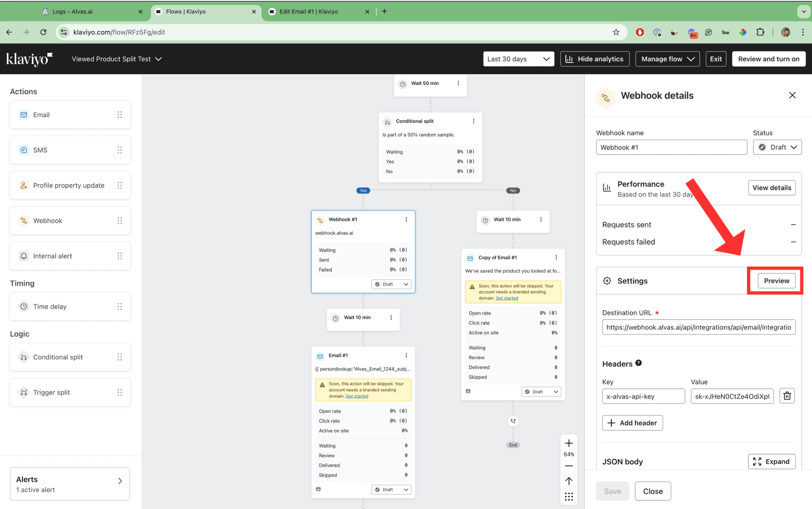Open the browser Extensions puzzle icon
Screen dimensions: 812x509
point(760,32)
